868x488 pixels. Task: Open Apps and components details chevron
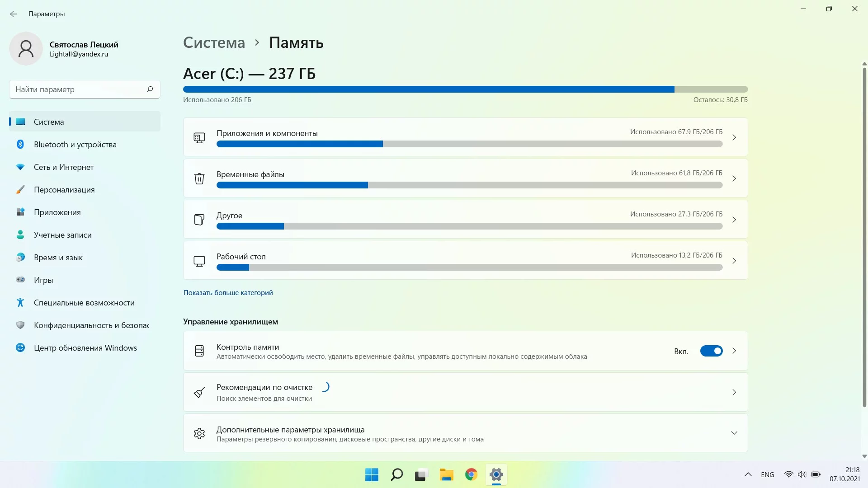click(734, 137)
